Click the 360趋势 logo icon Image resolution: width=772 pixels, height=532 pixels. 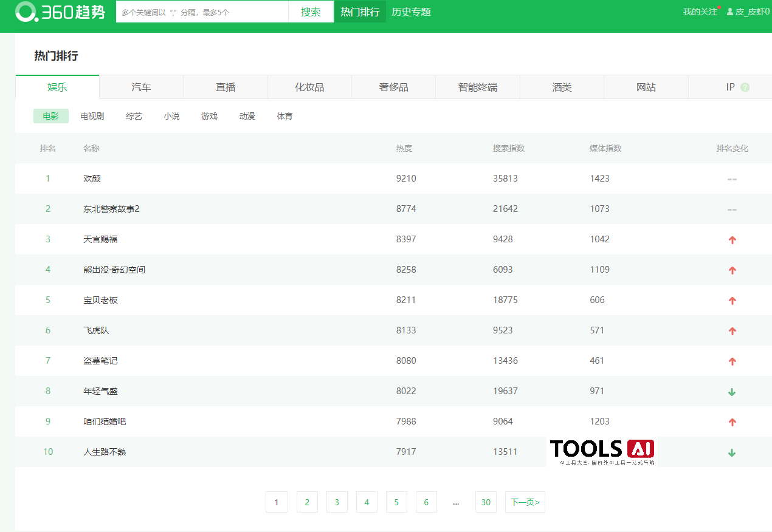[26, 12]
